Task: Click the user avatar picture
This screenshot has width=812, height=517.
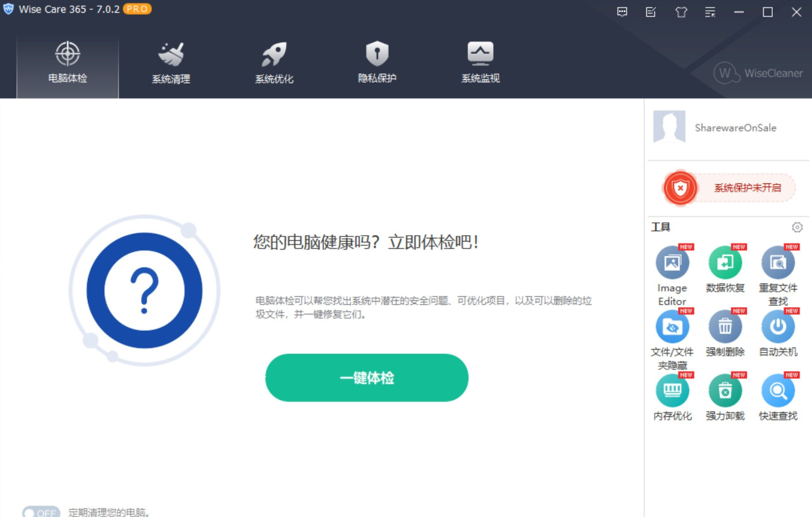Action: pyautogui.click(x=669, y=127)
